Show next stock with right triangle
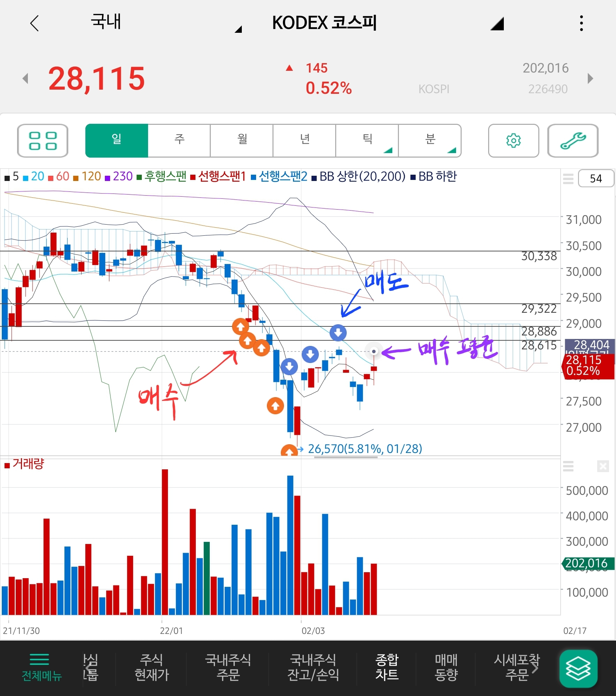 590,78
